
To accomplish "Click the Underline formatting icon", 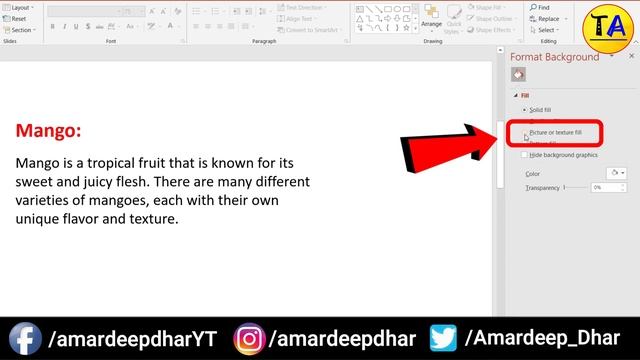I will (x=76, y=27).
